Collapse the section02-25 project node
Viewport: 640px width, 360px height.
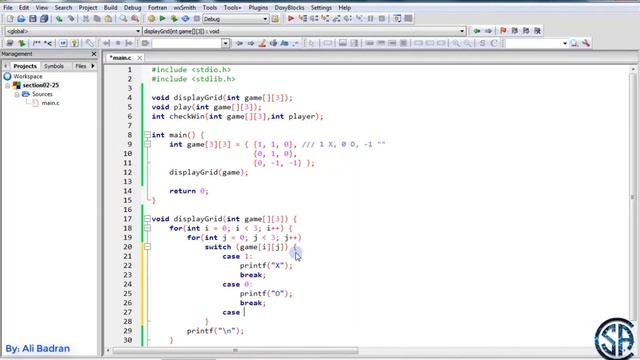coord(8,85)
